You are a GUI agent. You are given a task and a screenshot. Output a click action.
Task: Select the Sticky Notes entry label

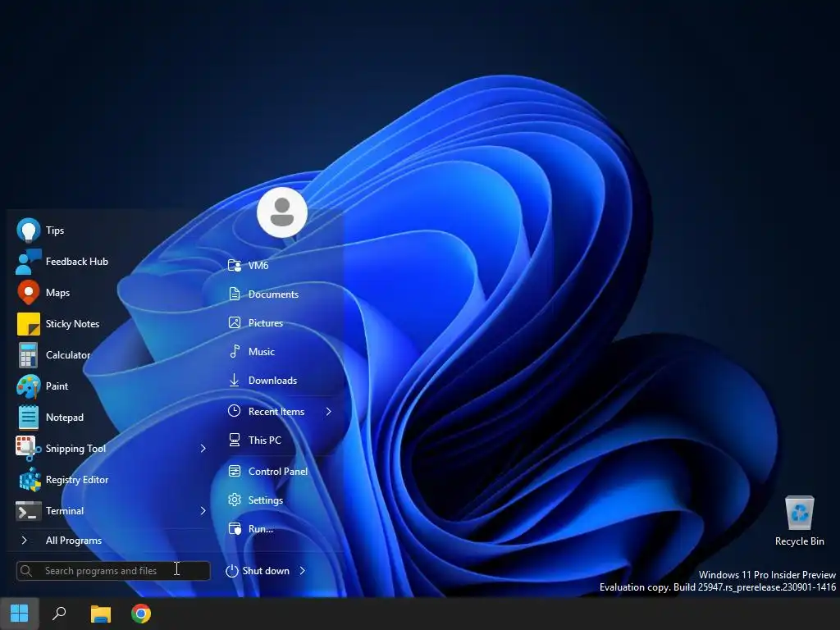72,323
